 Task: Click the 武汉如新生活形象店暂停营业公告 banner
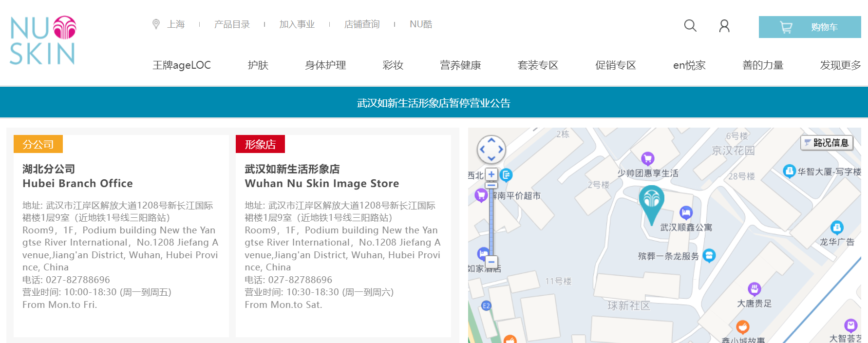click(x=434, y=103)
